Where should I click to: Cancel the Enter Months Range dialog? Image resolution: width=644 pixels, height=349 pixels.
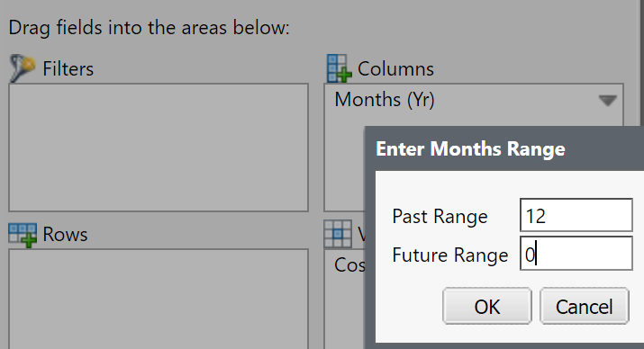584,306
